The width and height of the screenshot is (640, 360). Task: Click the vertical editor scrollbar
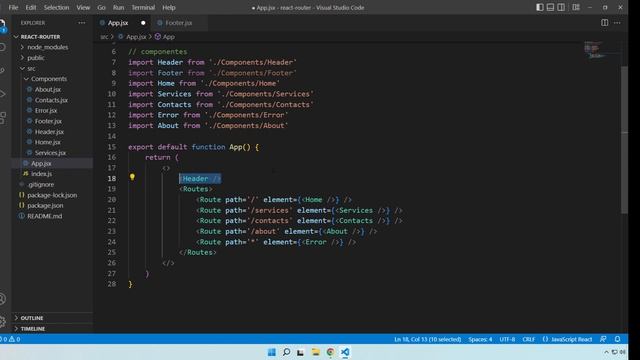[624, 139]
